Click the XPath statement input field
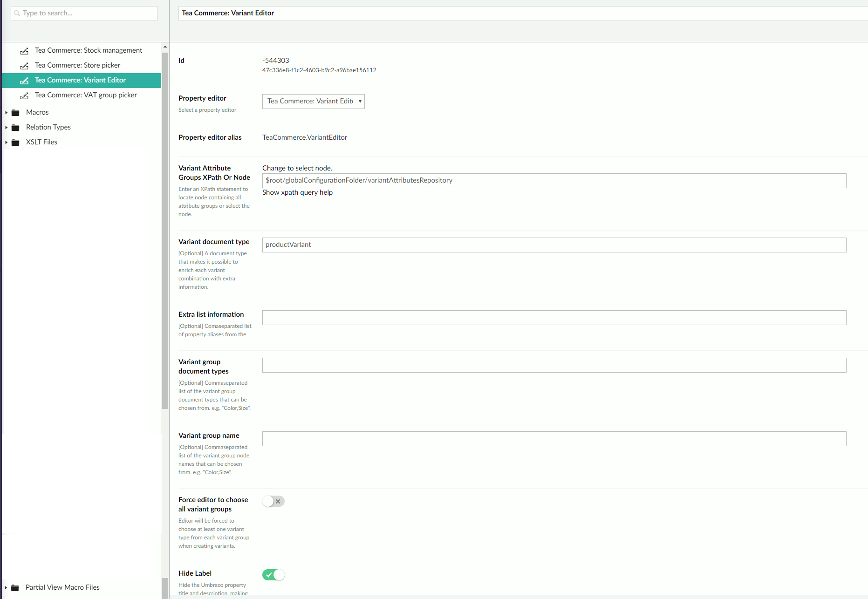 [554, 181]
